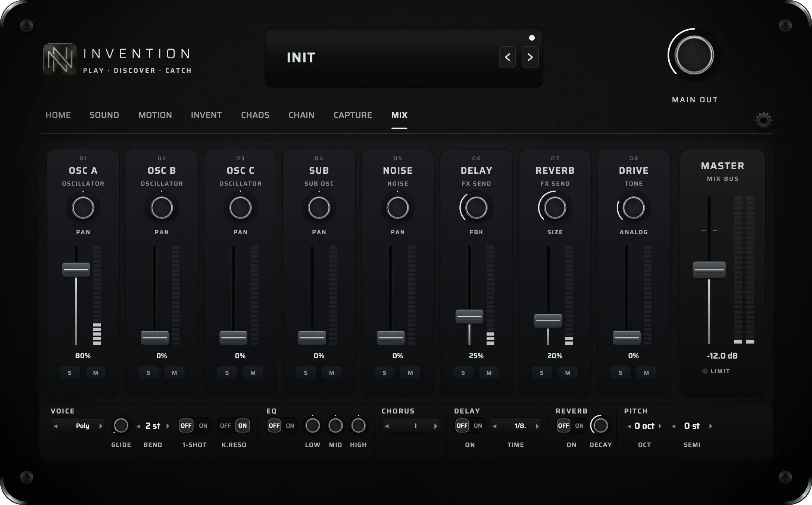Click the MASTER mix bus fader

click(x=709, y=270)
